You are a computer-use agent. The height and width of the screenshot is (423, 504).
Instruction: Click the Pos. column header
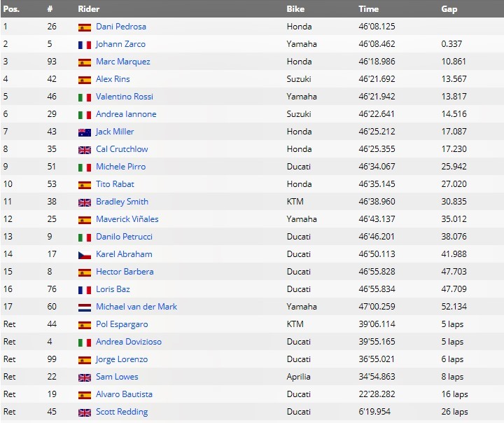point(11,9)
